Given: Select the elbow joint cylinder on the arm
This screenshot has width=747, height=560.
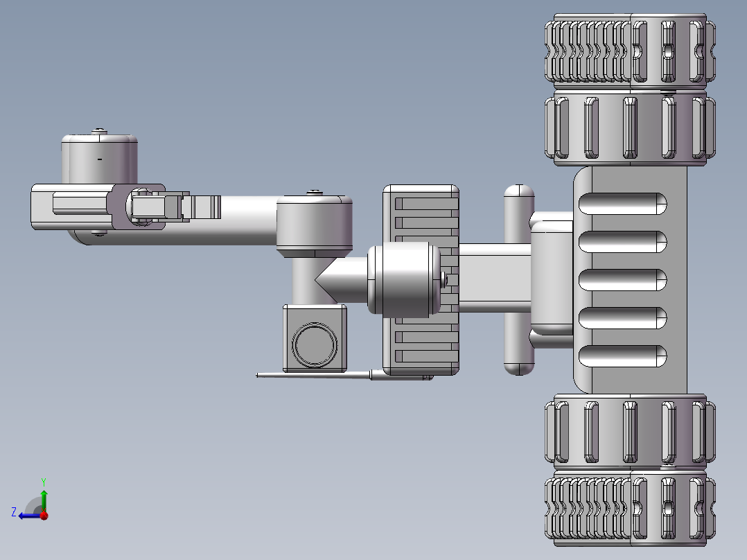Looking at the screenshot, I should [x=315, y=225].
